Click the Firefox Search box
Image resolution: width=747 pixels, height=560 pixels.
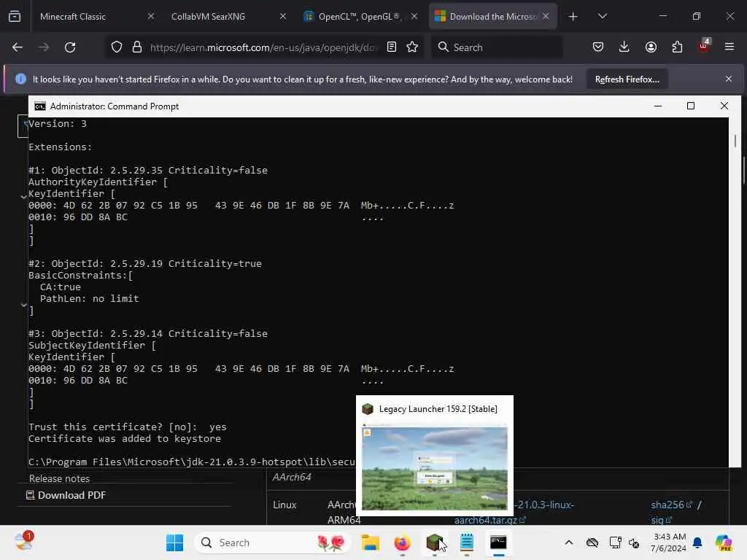497,47
